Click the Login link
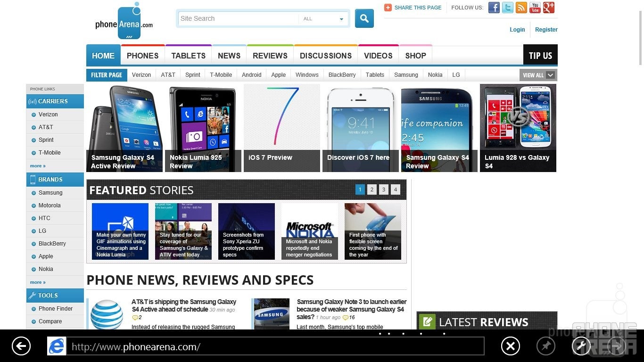The image size is (644, 362). tap(517, 29)
